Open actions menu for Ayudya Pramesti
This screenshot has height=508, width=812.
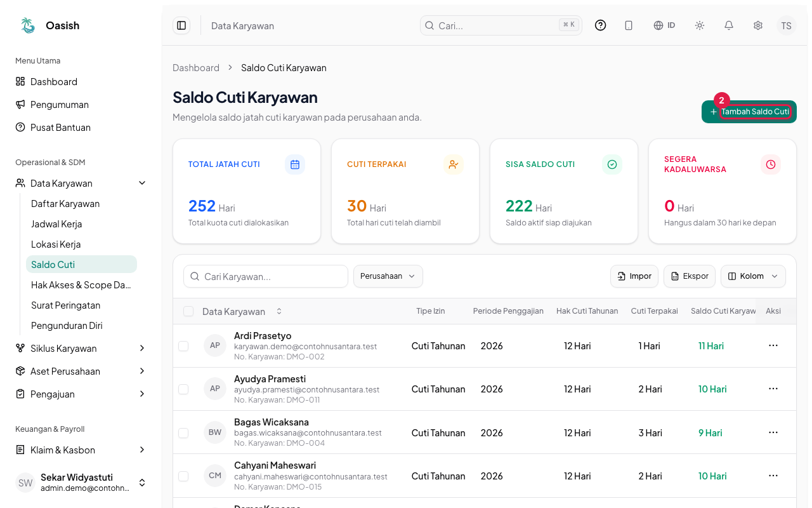[x=773, y=389]
